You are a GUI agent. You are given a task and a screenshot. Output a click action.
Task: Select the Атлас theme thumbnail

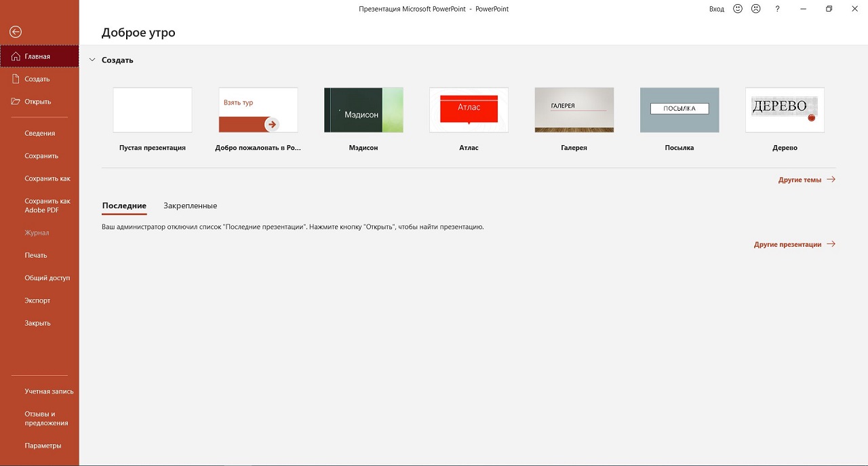click(x=469, y=110)
